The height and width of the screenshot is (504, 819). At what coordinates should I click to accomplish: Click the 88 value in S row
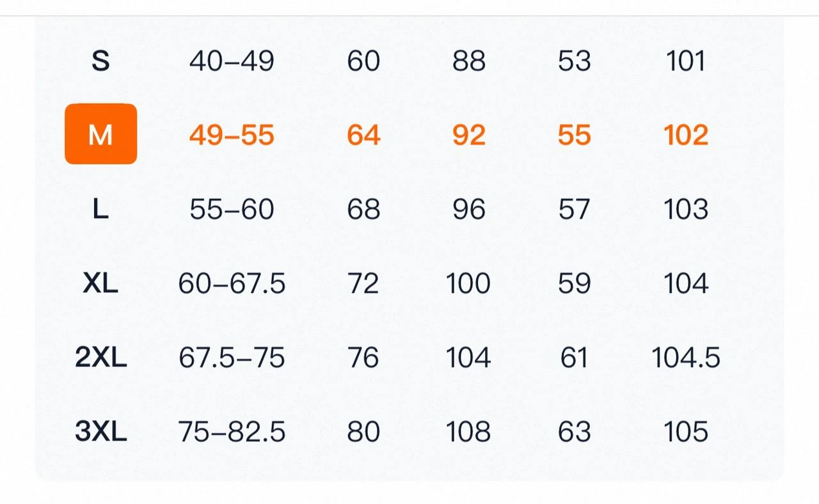469,61
